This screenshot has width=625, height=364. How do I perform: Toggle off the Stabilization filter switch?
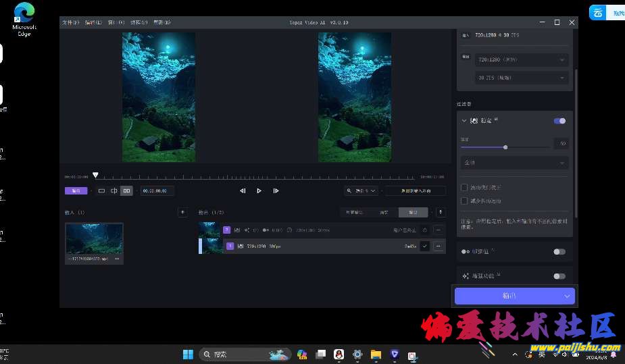click(559, 121)
